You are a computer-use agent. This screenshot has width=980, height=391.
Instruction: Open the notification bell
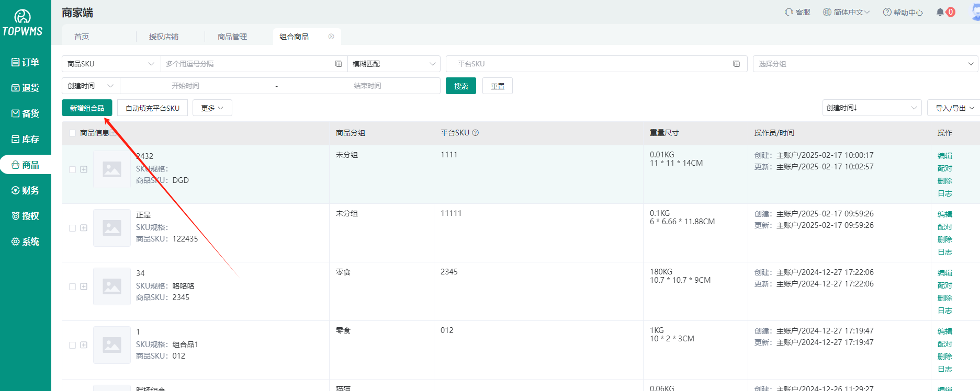940,12
